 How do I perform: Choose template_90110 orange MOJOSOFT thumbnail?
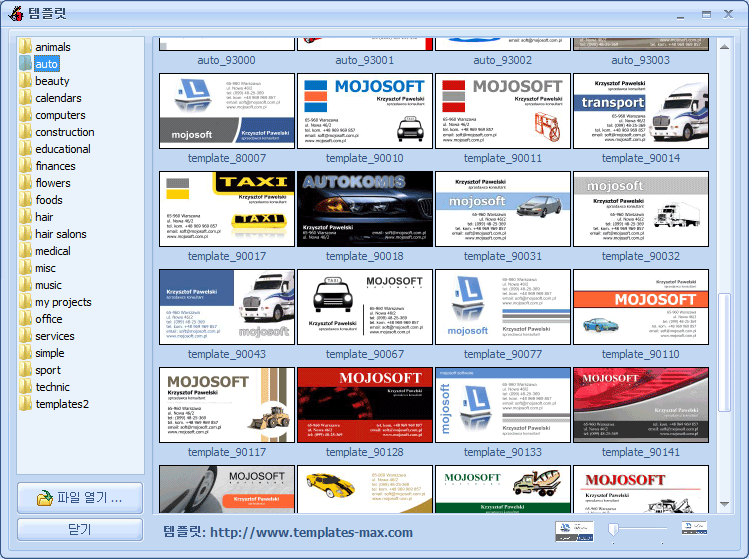tap(641, 307)
